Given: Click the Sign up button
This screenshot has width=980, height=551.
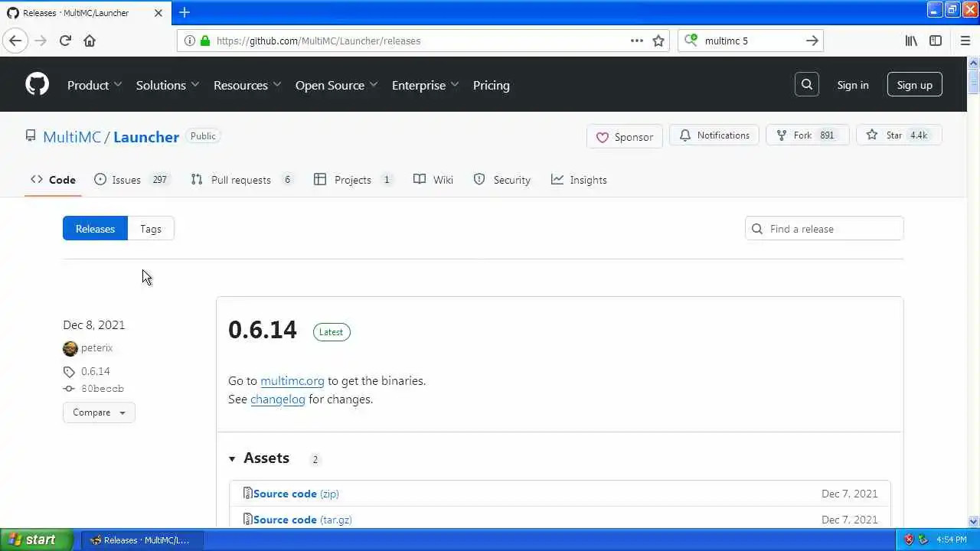Looking at the screenshot, I should click(x=915, y=85).
